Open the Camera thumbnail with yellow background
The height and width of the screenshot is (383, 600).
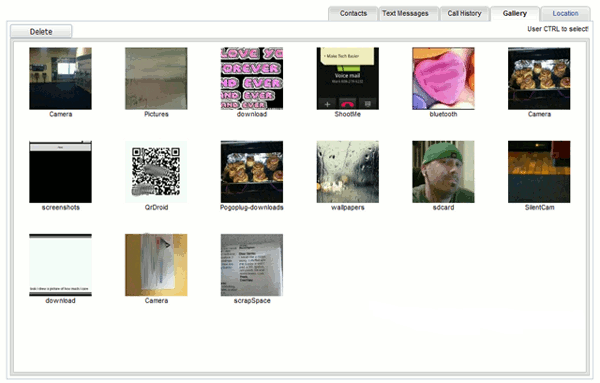click(x=156, y=265)
